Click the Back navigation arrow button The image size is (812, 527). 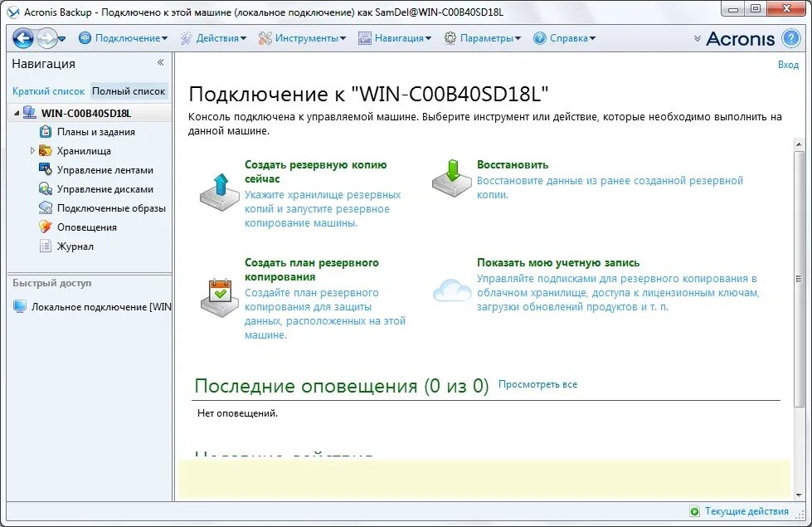click(22, 38)
